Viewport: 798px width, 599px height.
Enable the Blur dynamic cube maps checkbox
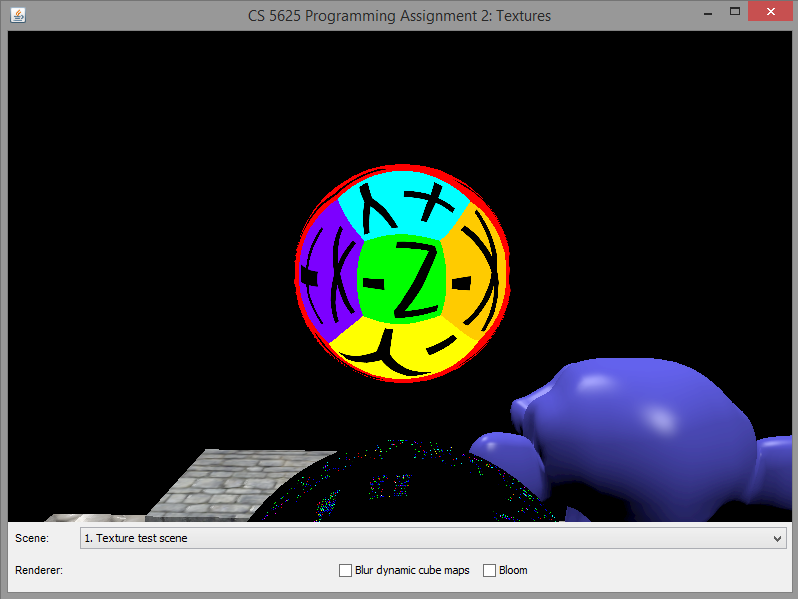pos(345,570)
